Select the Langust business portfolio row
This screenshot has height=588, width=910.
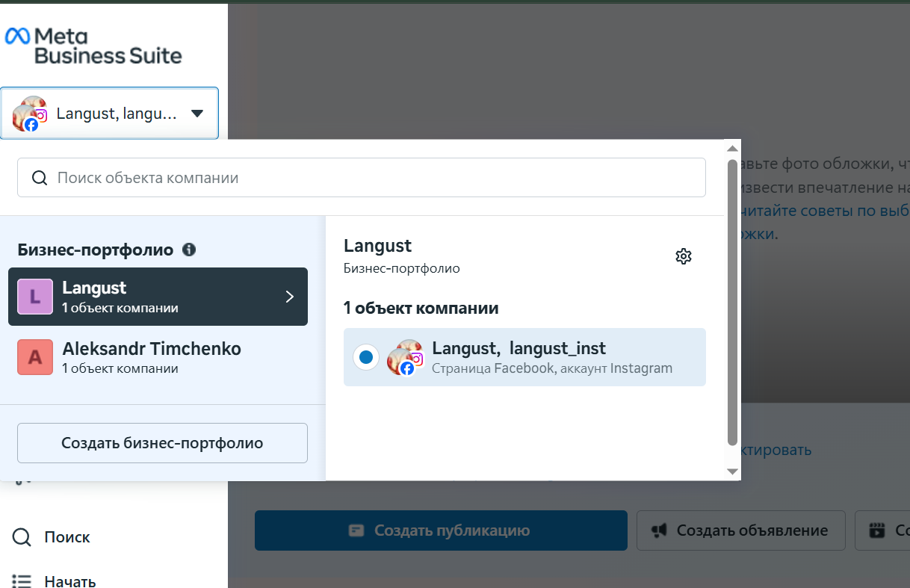point(158,297)
